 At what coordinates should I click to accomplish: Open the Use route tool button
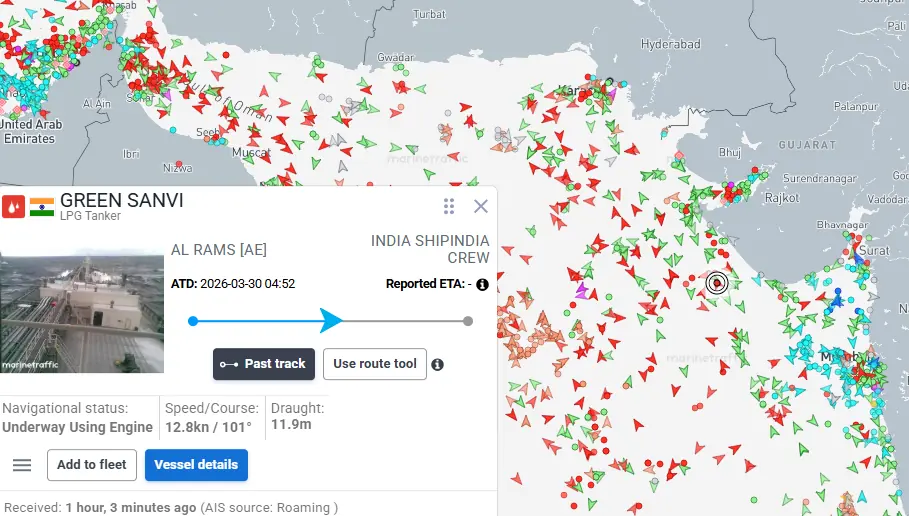[374, 364]
